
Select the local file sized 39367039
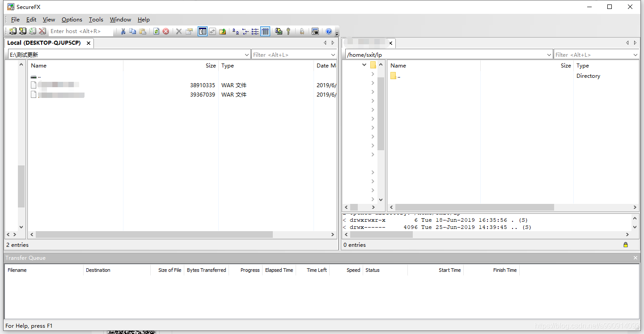coord(182,95)
